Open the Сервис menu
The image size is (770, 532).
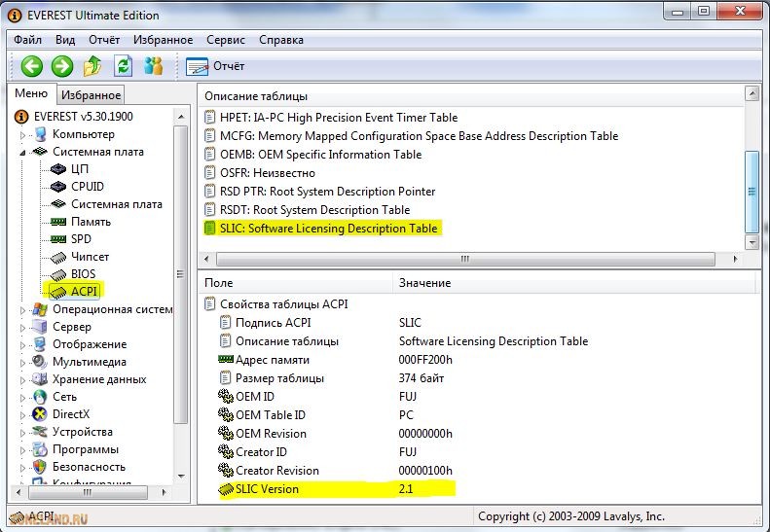pyautogui.click(x=226, y=40)
